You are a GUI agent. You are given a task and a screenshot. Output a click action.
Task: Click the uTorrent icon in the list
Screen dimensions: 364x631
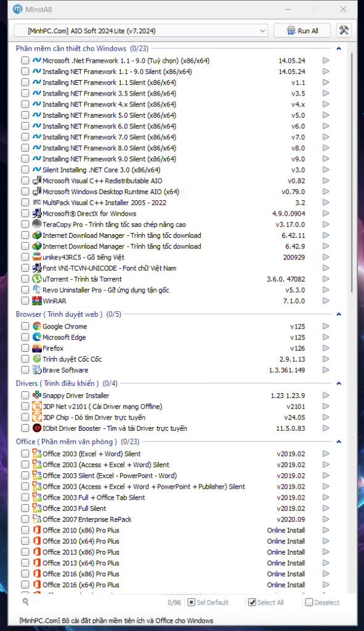click(x=37, y=279)
